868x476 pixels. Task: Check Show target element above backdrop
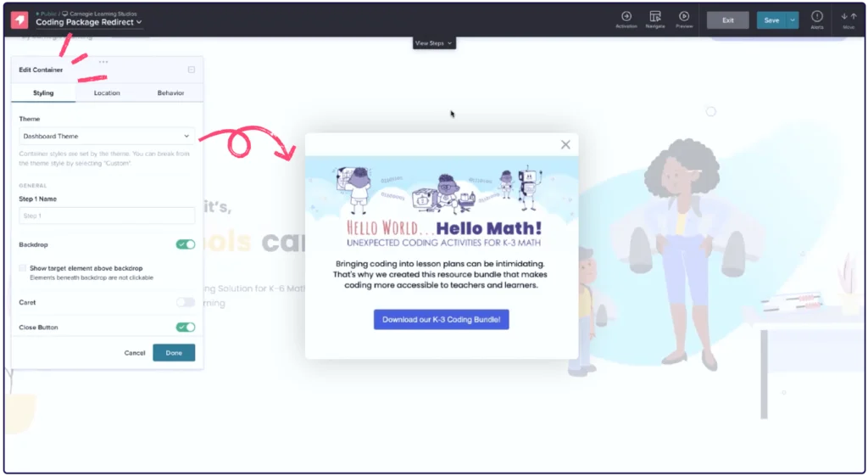tap(23, 268)
